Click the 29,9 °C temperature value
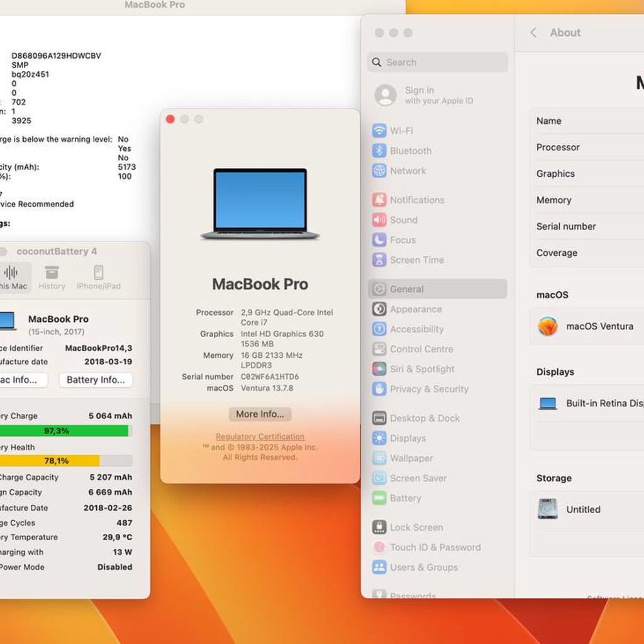 118,537
